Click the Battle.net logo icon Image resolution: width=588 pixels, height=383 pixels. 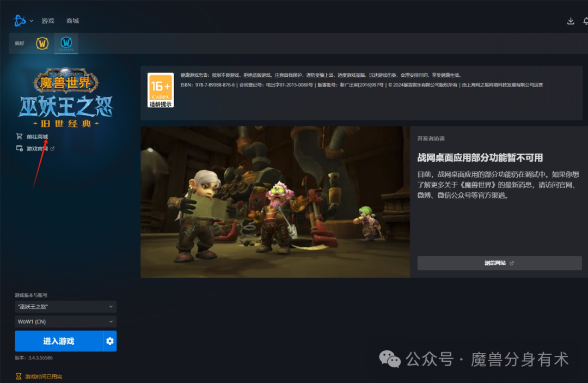point(20,21)
